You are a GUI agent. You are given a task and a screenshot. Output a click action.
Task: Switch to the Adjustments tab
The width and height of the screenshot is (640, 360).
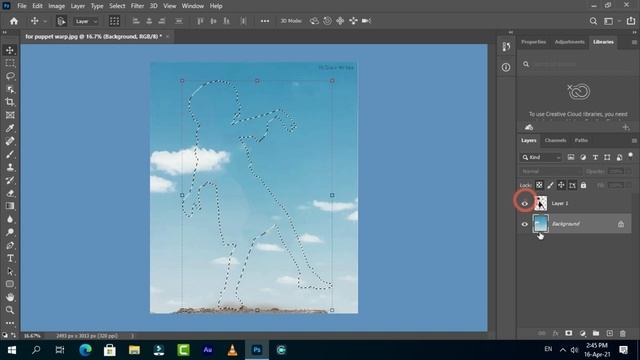[x=569, y=42]
